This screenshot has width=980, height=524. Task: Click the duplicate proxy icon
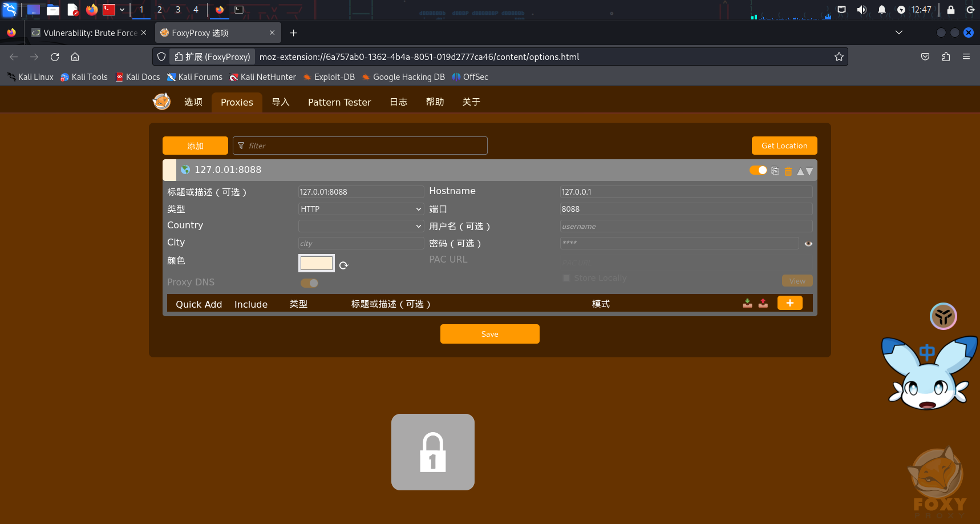775,171
